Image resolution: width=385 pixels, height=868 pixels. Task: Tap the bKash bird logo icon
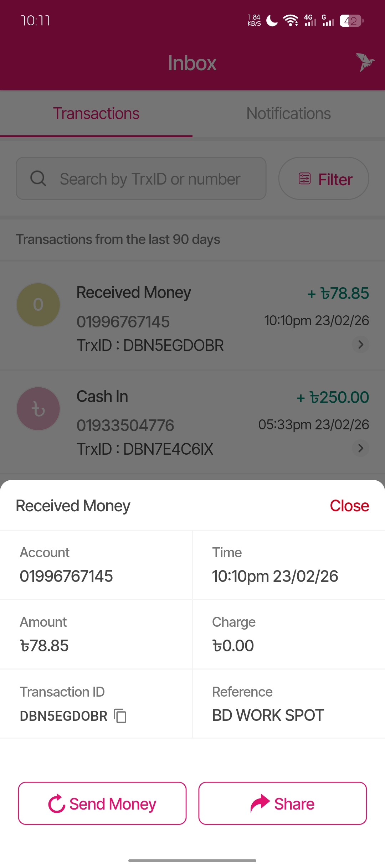(x=364, y=62)
